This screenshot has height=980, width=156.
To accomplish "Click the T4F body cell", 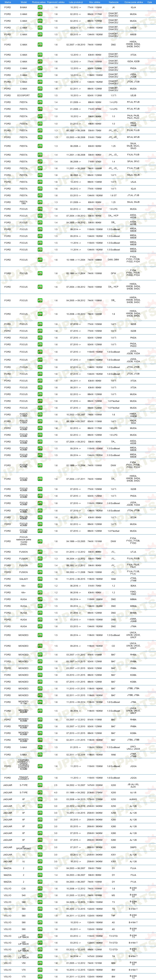I will point(113,916).
